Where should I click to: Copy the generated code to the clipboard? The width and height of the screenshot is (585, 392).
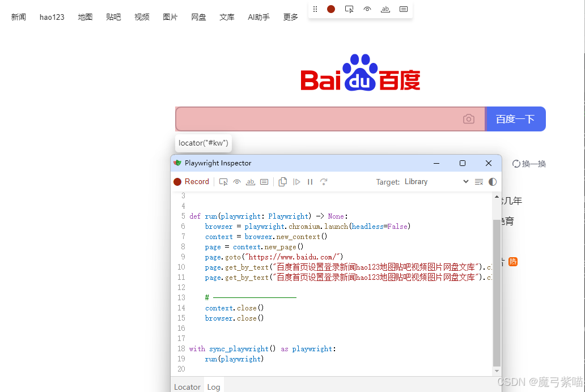pos(283,182)
